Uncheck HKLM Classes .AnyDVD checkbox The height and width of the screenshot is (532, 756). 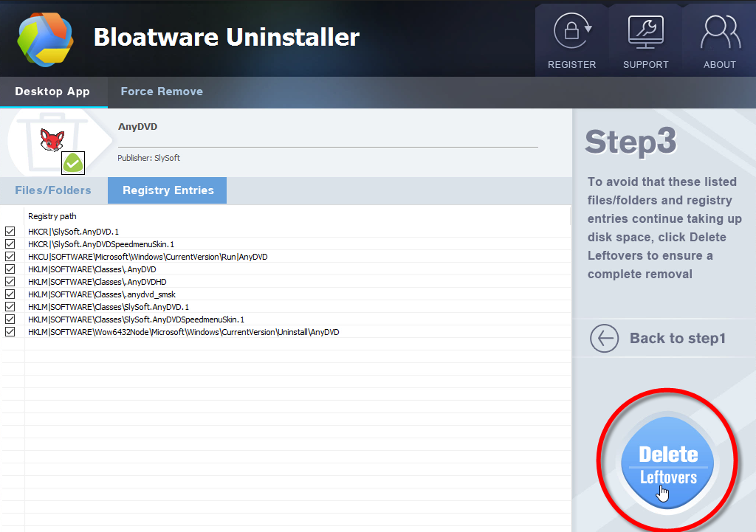click(10, 269)
